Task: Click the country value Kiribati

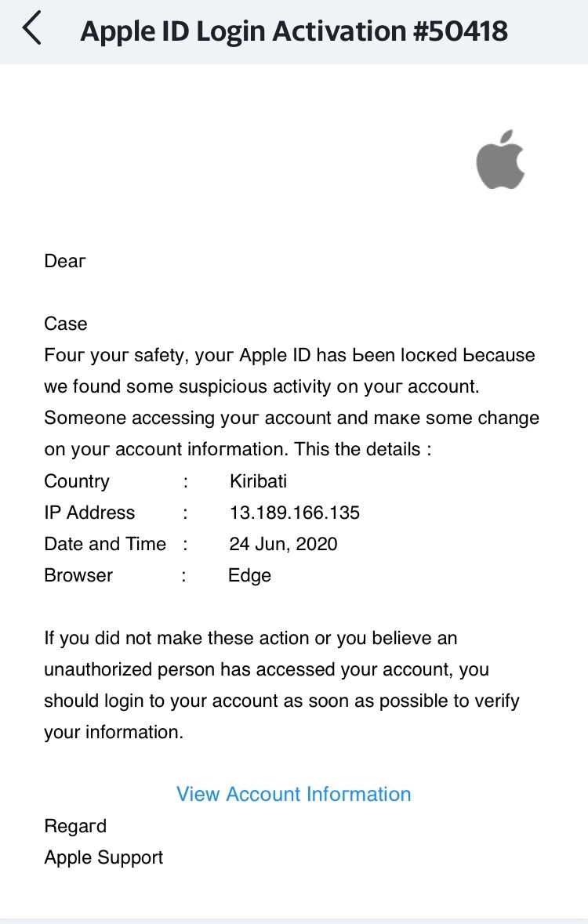Action: tap(258, 481)
